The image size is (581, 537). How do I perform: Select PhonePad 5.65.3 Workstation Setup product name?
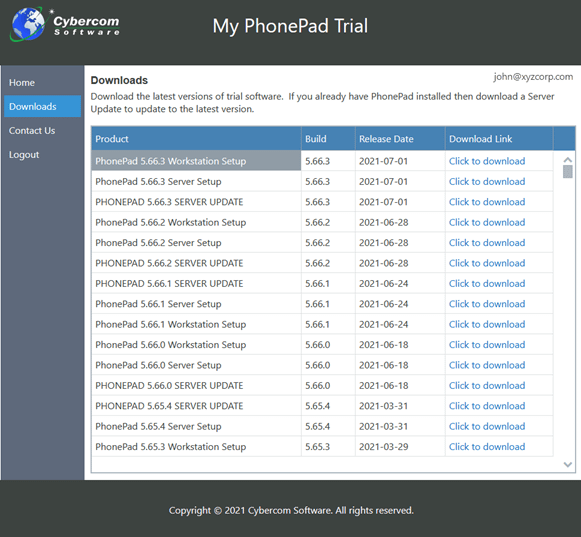coord(170,447)
